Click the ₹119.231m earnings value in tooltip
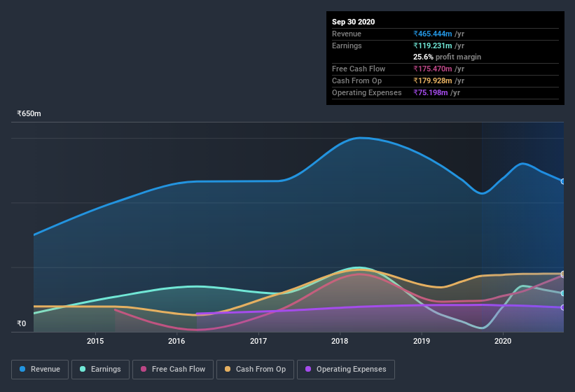 tap(433, 45)
